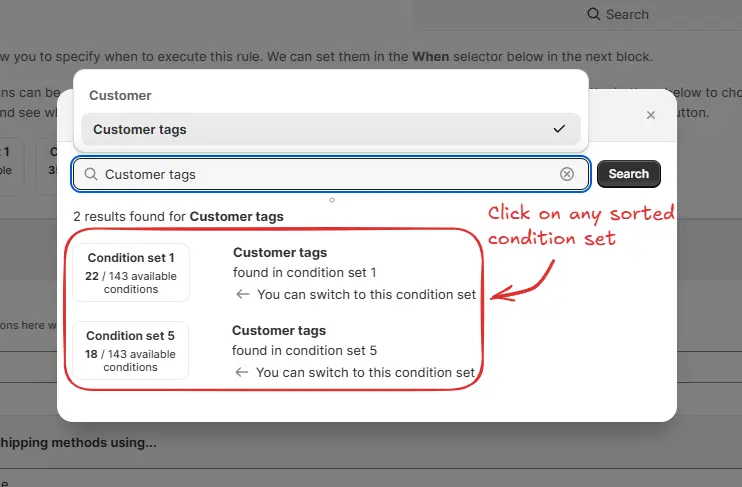
Task: Click the '22 / 143 available conditions' count
Action: pyautogui.click(x=131, y=282)
